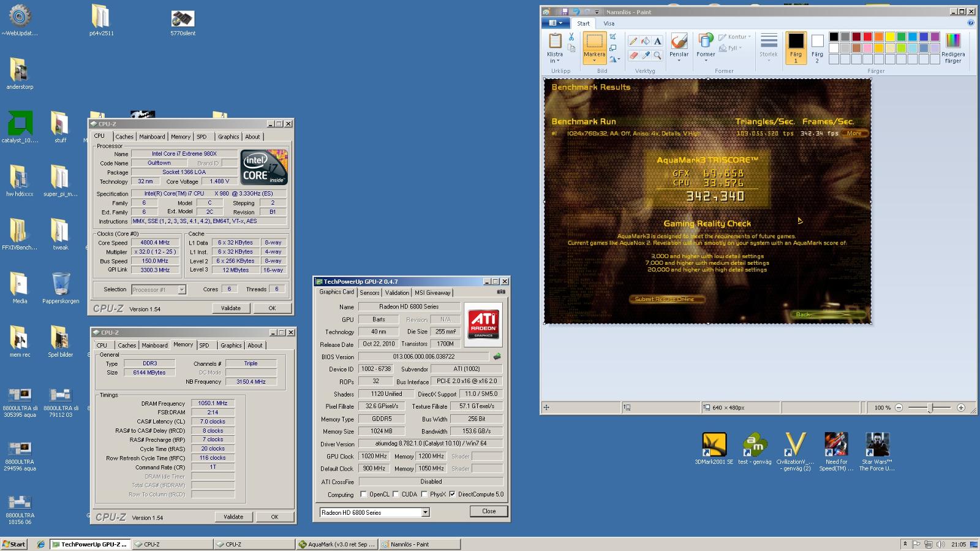Open the 3DMark2001 SE desktop shortcut
Viewport: 980px width, 551px height.
(714, 449)
